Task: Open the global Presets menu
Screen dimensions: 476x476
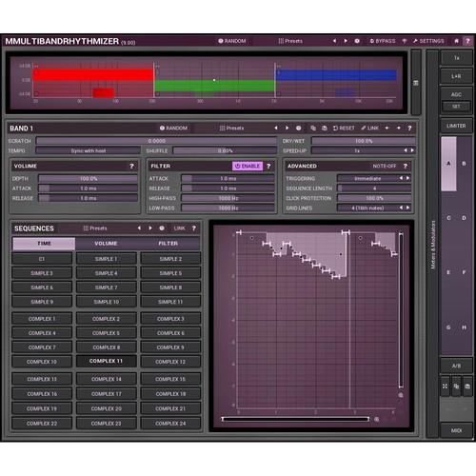Action: click(290, 41)
